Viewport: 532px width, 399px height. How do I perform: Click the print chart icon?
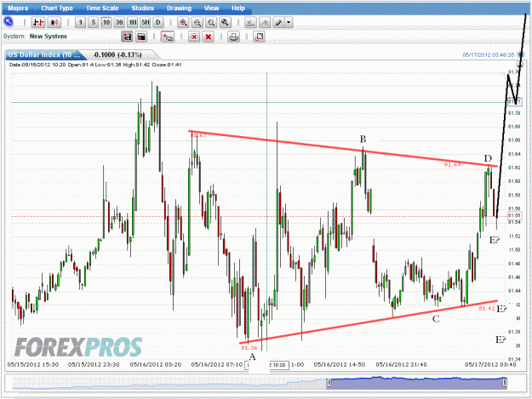pyautogui.click(x=234, y=37)
